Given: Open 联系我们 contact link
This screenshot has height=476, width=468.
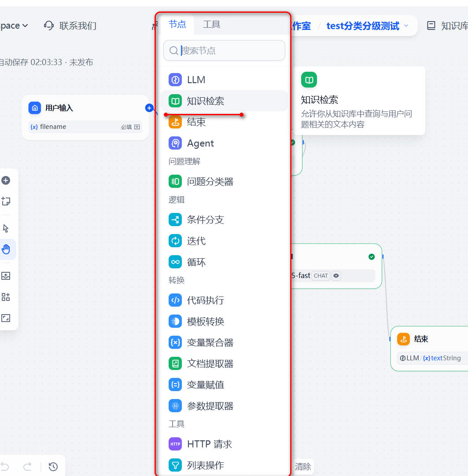Looking at the screenshot, I should tap(70, 26).
